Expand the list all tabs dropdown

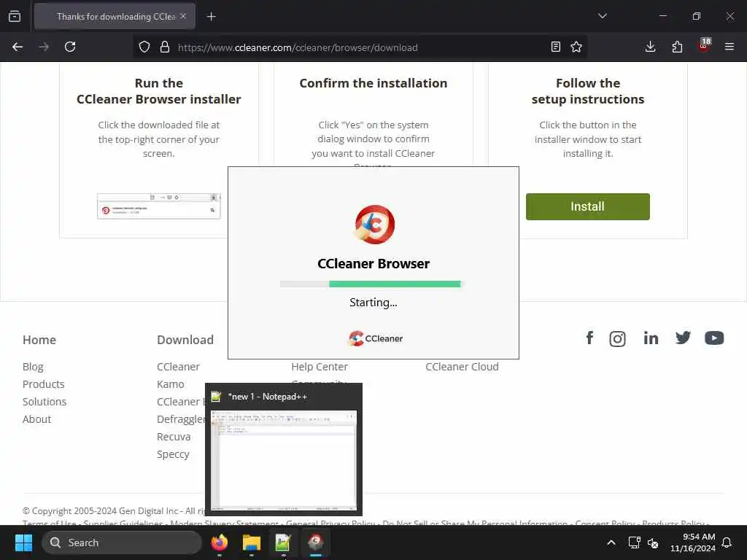coord(603,16)
